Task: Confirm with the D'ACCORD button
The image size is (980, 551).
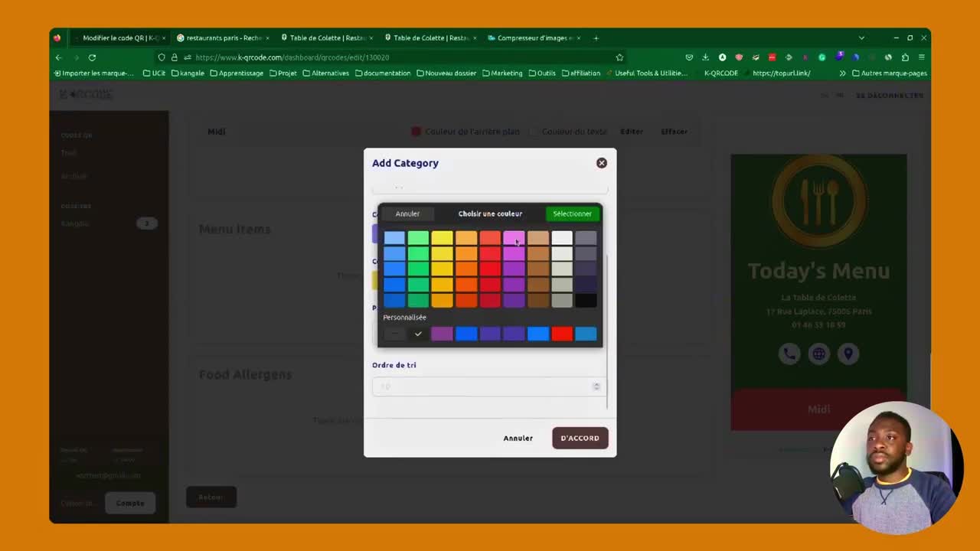Action: (580, 438)
